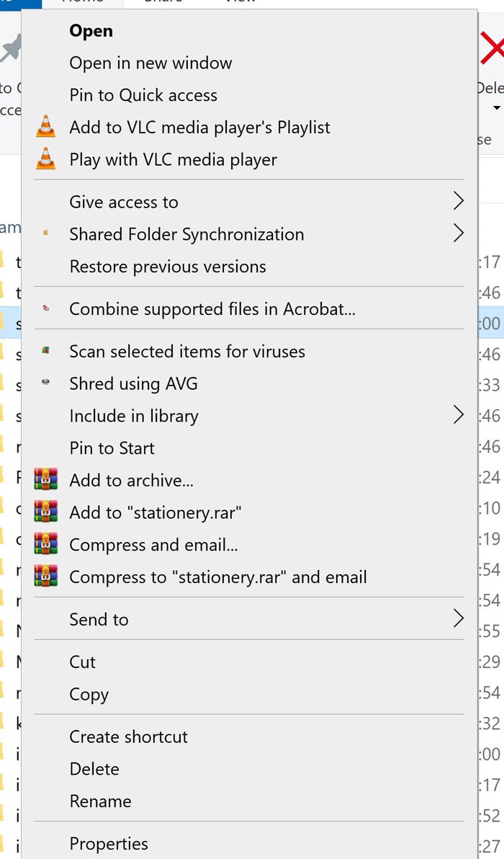Click the Shared Folder Synchronization icon

46,233
